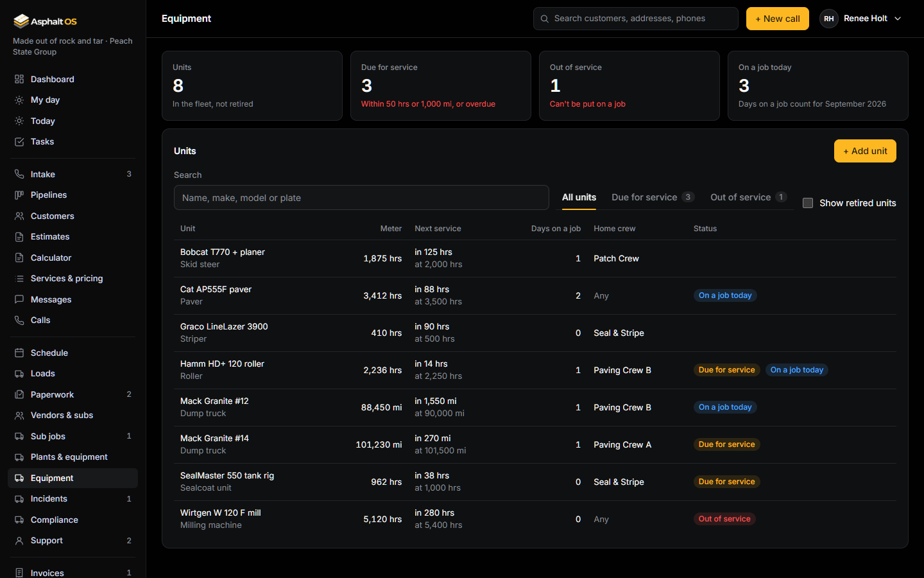Open Plants & equipment in the sidebar

[x=73, y=457]
